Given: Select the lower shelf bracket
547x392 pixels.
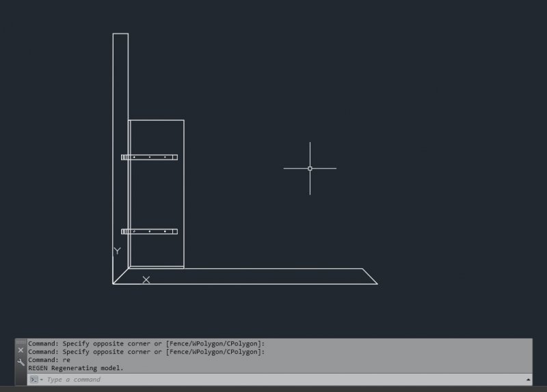Looking at the screenshot, I should click(x=149, y=232).
